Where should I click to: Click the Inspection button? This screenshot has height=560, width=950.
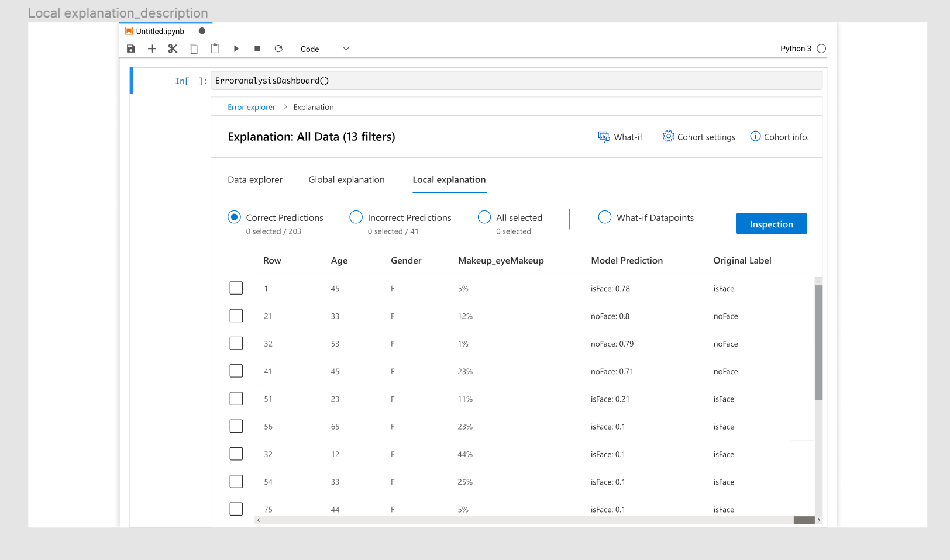[771, 223]
